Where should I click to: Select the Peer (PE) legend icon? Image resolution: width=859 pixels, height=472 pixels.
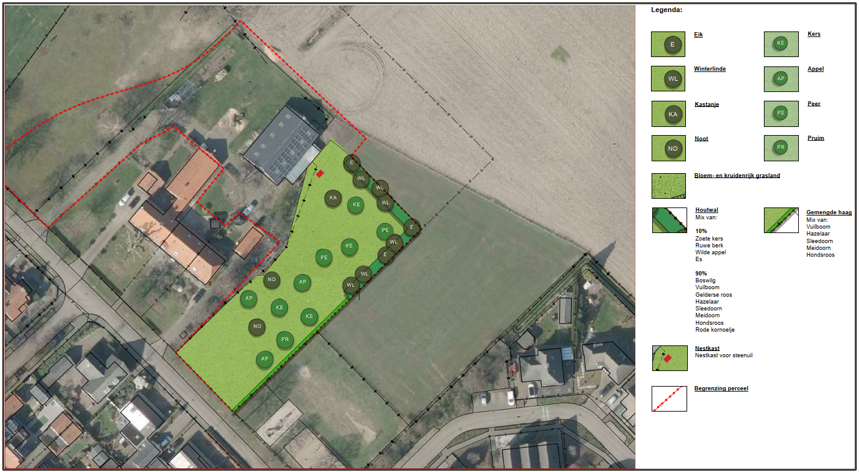(x=781, y=114)
